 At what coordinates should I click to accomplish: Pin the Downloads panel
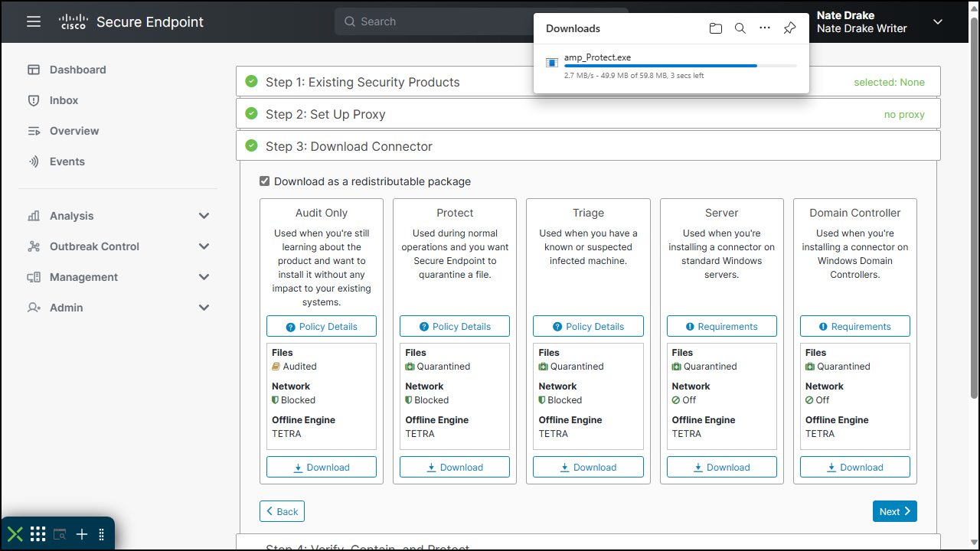click(x=789, y=28)
